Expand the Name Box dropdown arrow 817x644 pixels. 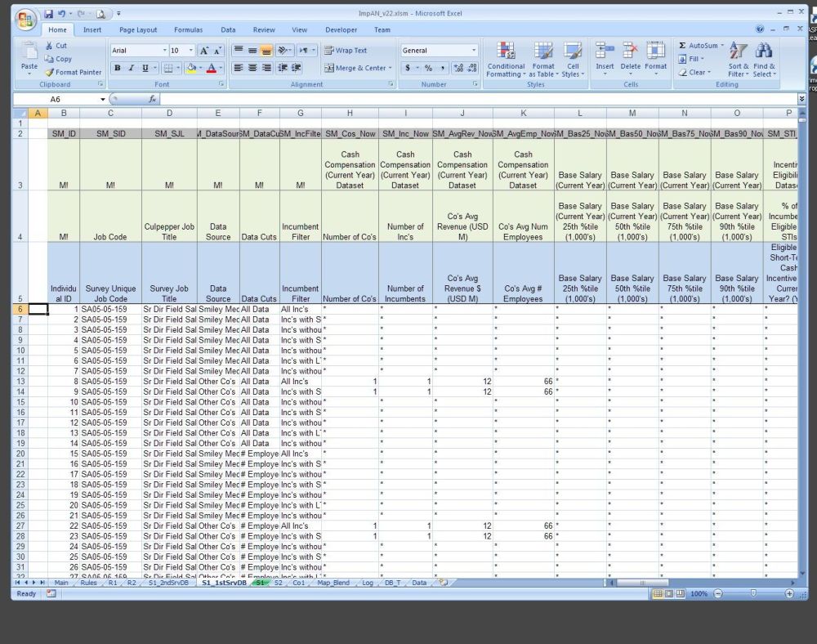click(x=103, y=99)
